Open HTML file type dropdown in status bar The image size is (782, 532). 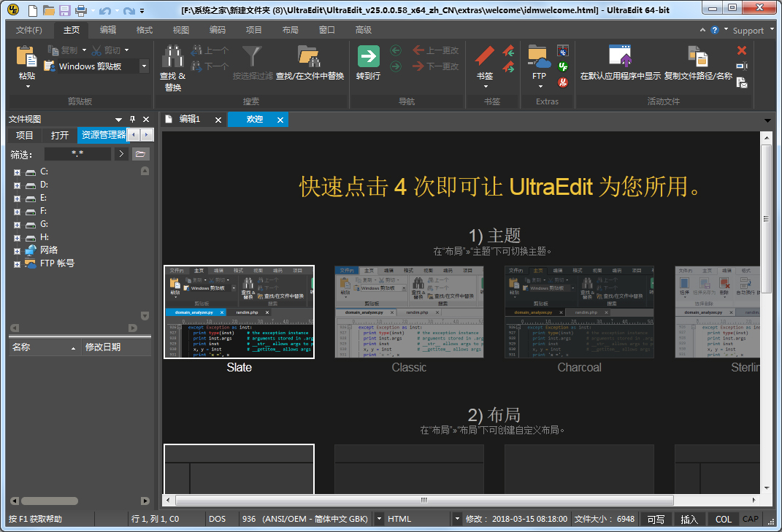click(456, 519)
